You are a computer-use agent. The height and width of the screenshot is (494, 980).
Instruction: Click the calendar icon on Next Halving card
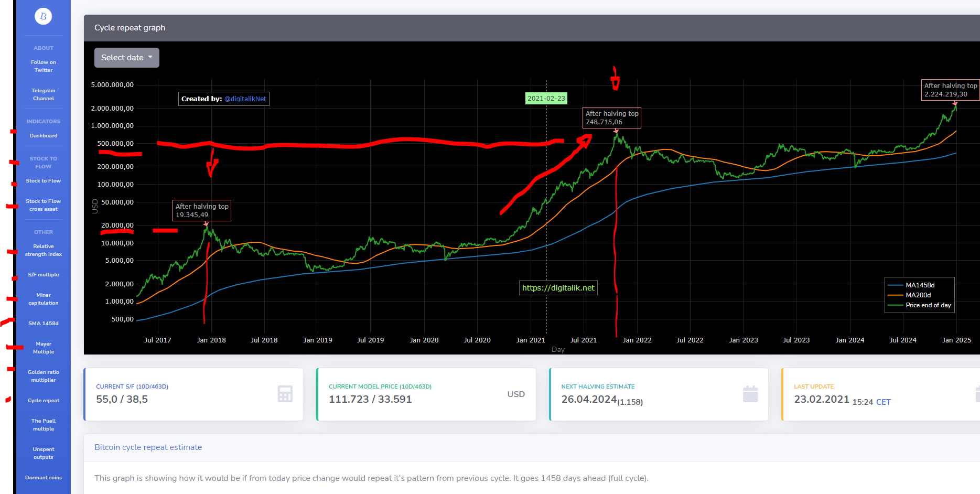coord(750,393)
